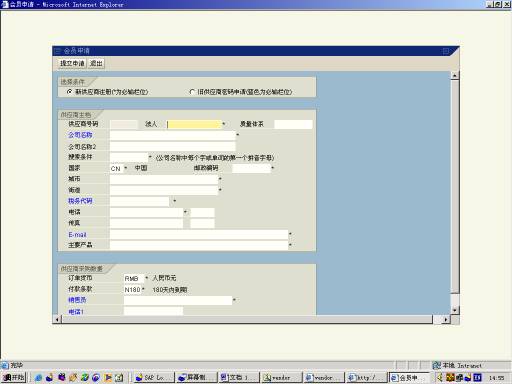Click the 中国 country description text
Viewport: 512px width, 384px height.
click(141, 168)
